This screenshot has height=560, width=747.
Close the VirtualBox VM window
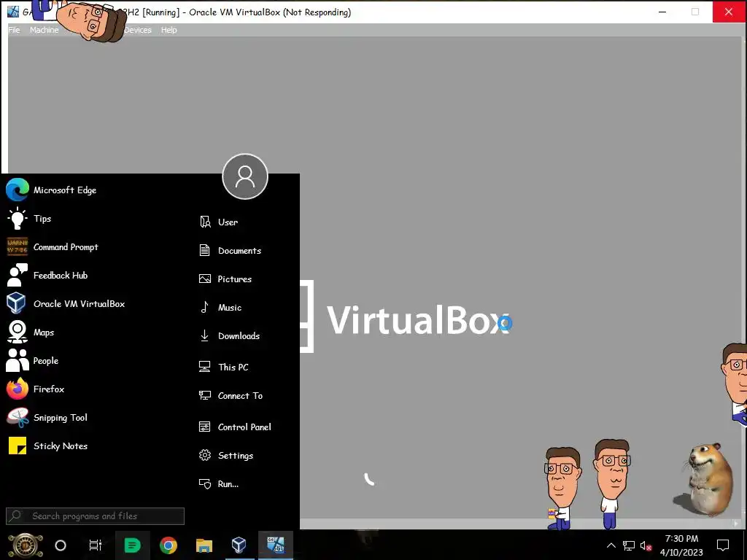point(729,12)
